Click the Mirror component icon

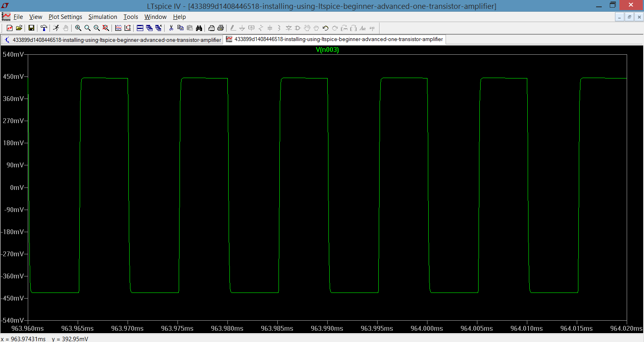[x=353, y=28]
